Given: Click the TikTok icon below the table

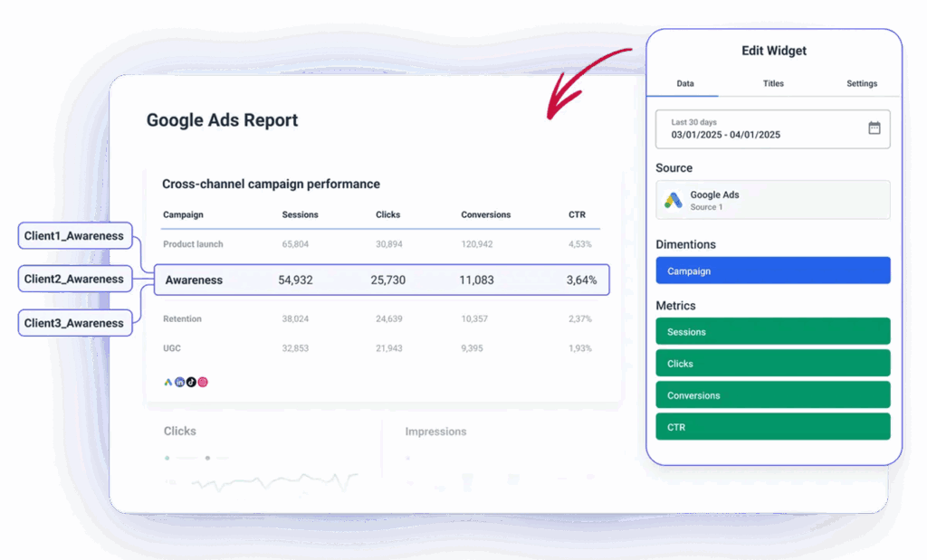Looking at the screenshot, I should pyautogui.click(x=191, y=383).
